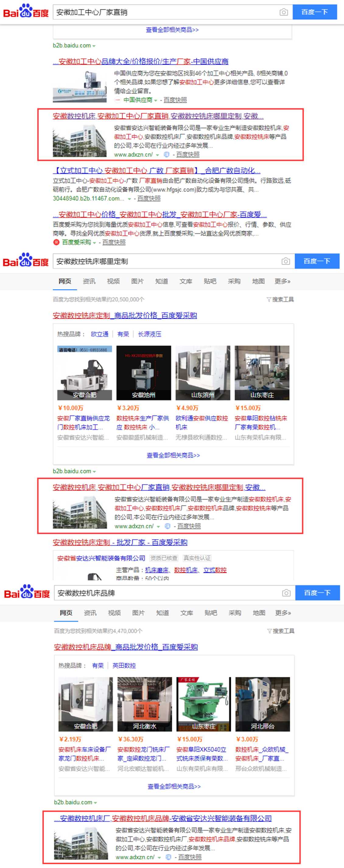344x868 pixels.
Task: Open 安徽数控机床品牌_商品批发价格 result link
Action: coord(126,647)
